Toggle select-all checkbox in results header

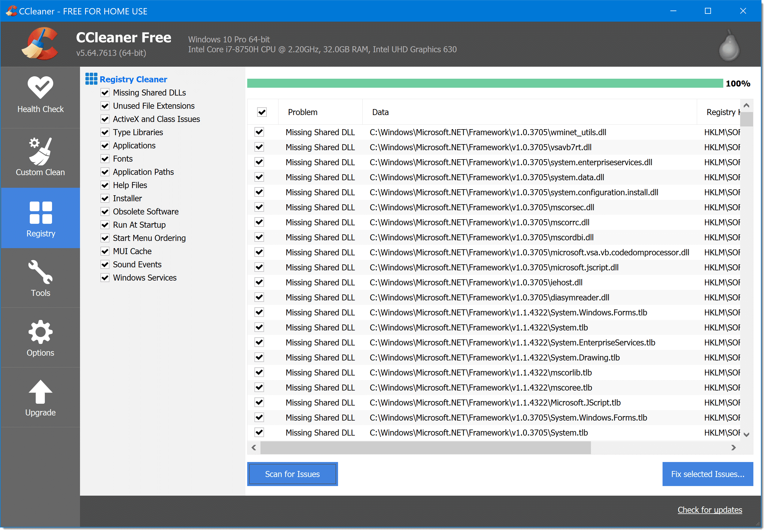262,112
